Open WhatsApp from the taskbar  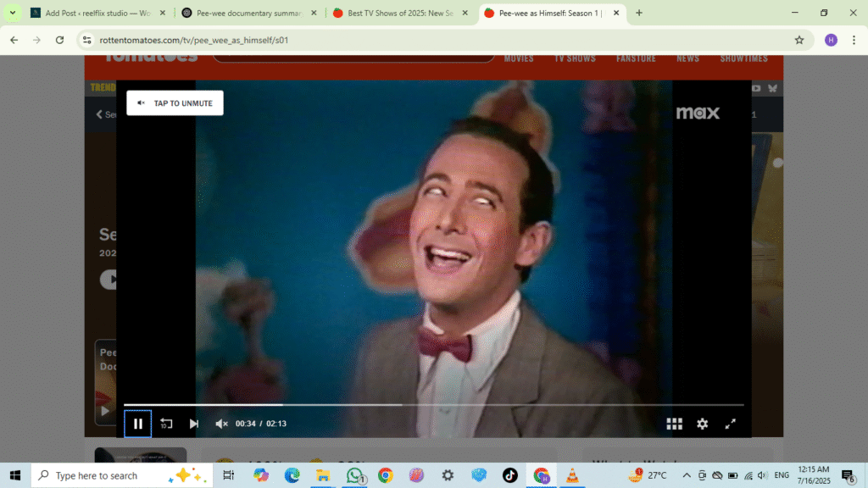(354, 475)
